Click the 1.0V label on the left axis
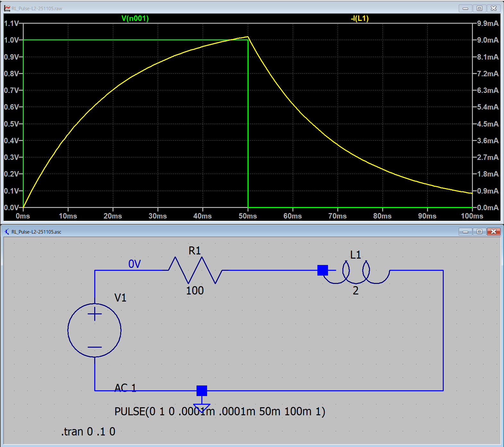This screenshot has width=504, height=447. pos(12,40)
